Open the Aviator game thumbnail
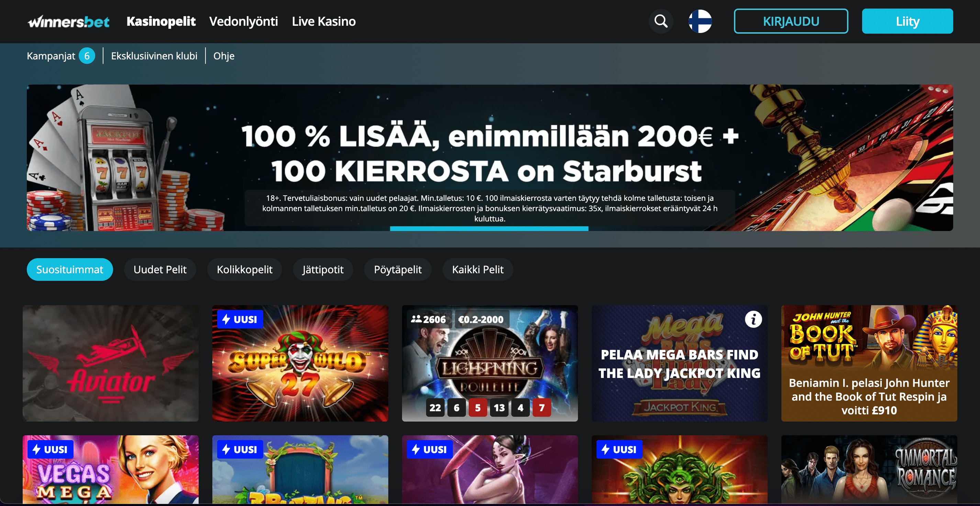Image resolution: width=980 pixels, height=506 pixels. [x=110, y=363]
